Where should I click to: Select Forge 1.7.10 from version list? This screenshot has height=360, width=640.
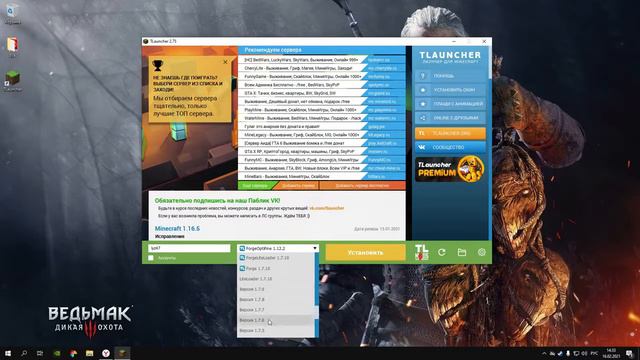point(276,269)
